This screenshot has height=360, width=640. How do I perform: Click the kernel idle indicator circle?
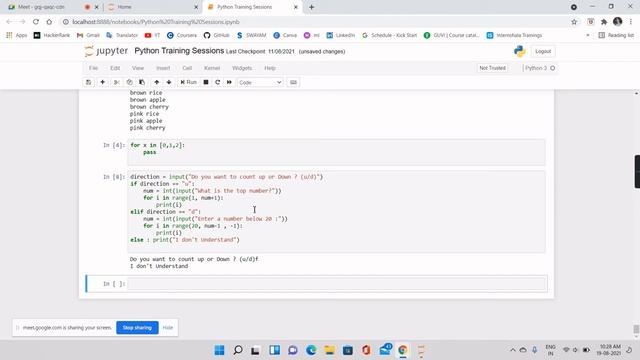point(553,68)
